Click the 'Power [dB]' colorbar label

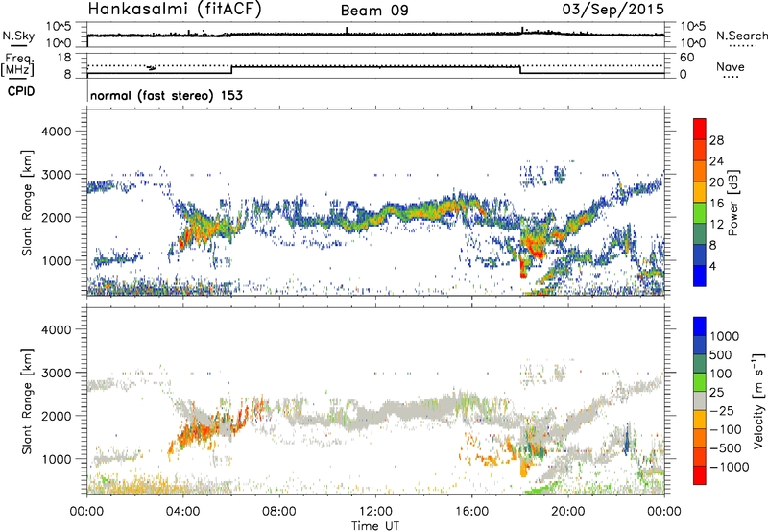(732, 203)
